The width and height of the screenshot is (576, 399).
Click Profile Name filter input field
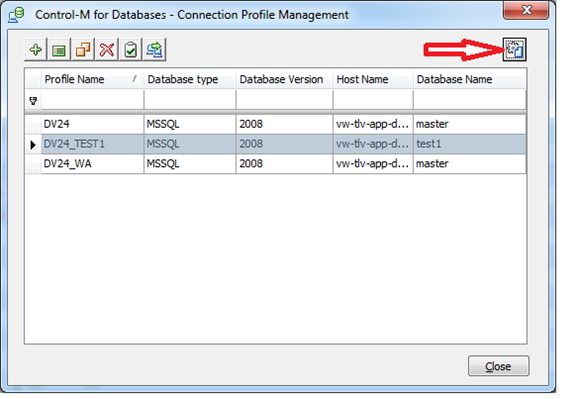(x=92, y=100)
